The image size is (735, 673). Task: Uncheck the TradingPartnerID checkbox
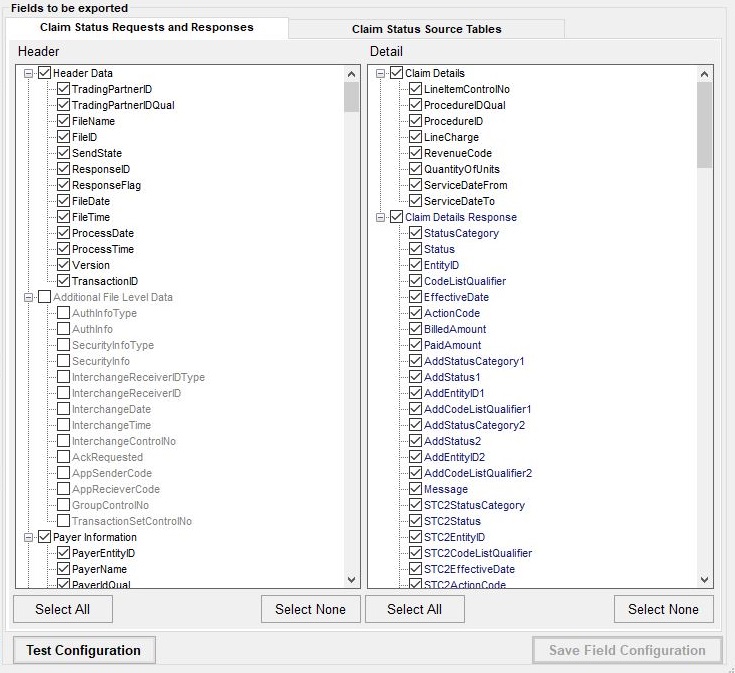(63, 89)
